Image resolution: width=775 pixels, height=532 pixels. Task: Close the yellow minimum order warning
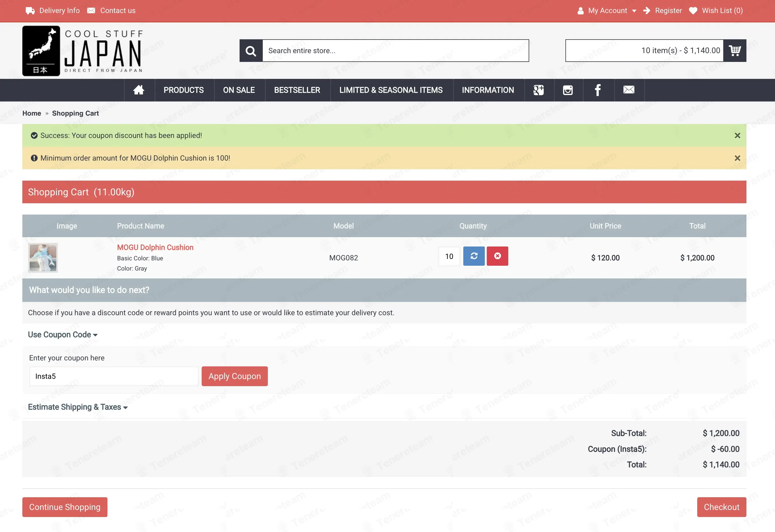pyautogui.click(x=737, y=158)
